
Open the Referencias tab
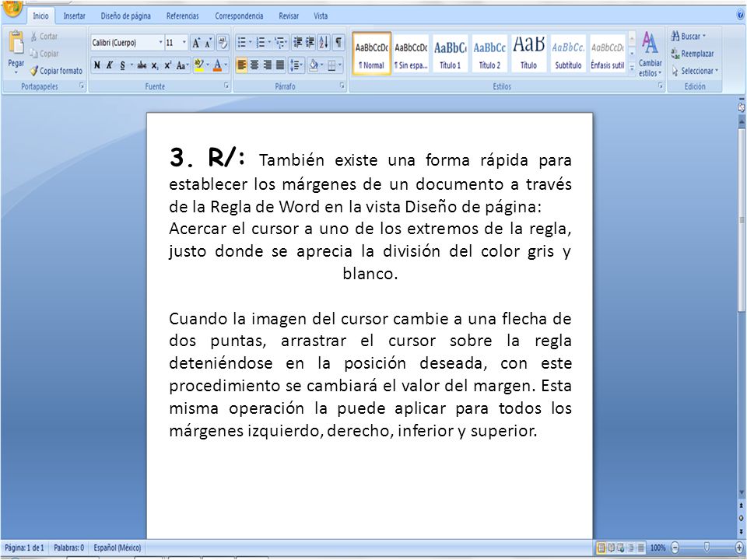pyautogui.click(x=182, y=16)
